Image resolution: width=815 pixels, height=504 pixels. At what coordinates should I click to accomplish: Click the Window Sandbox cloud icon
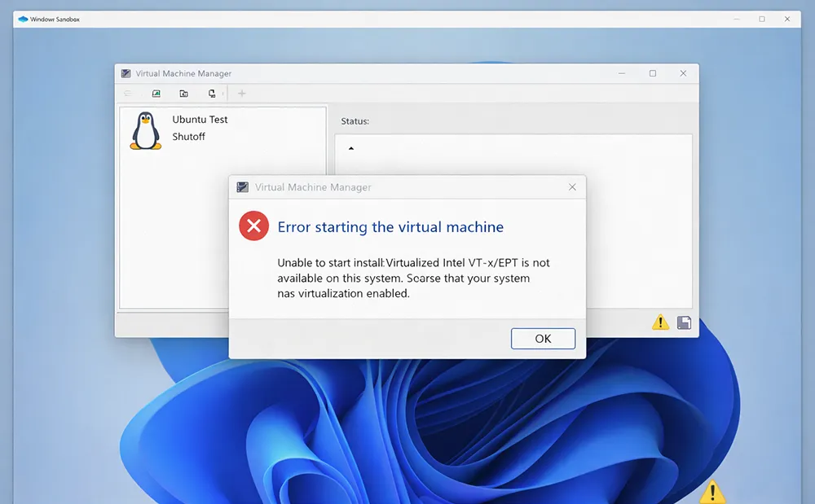[22, 18]
